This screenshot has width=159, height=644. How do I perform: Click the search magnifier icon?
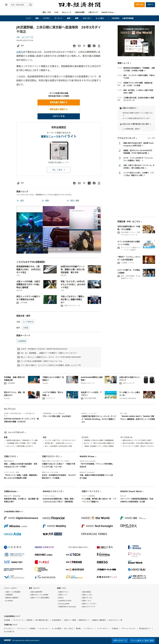tap(30, 4)
